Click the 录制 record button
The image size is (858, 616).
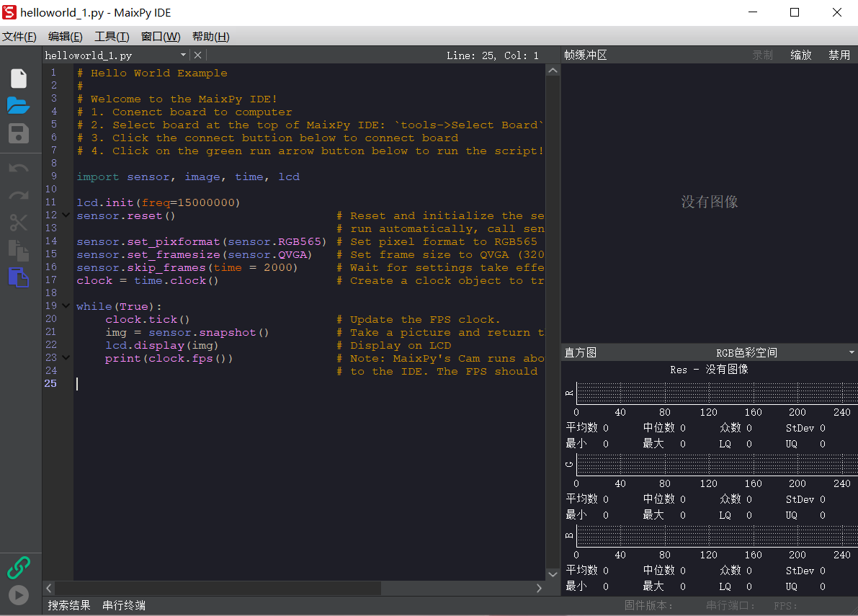coord(762,55)
